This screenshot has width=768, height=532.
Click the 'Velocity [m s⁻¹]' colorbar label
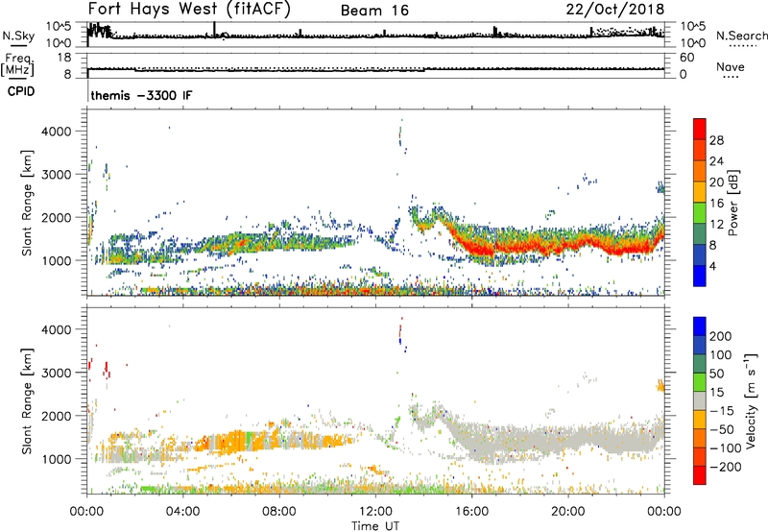click(x=751, y=400)
